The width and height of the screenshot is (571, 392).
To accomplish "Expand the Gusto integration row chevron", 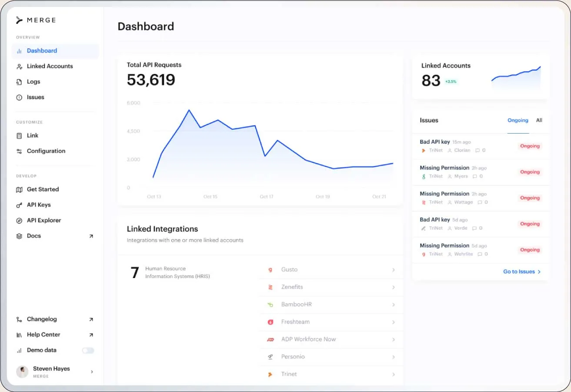I will click(394, 270).
